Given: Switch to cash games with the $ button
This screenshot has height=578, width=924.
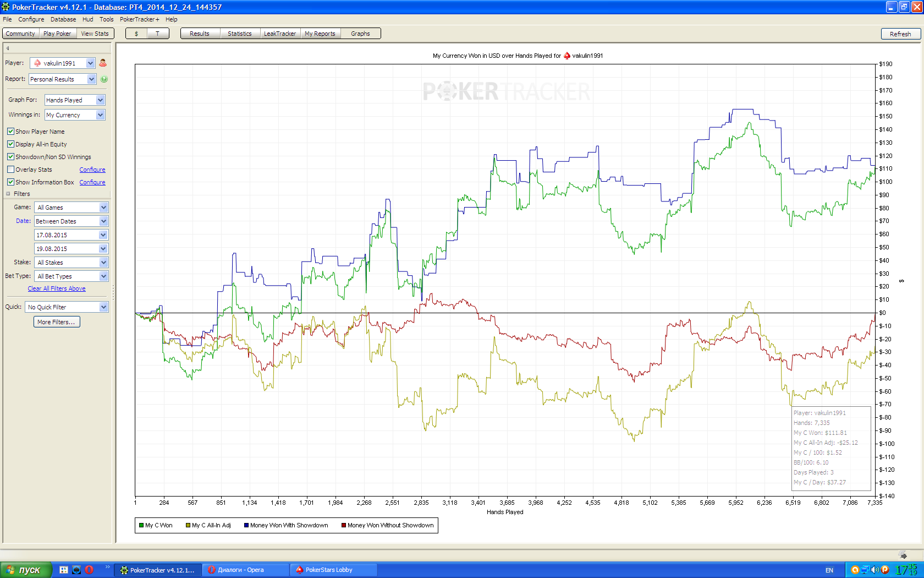Looking at the screenshot, I should point(136,34).
